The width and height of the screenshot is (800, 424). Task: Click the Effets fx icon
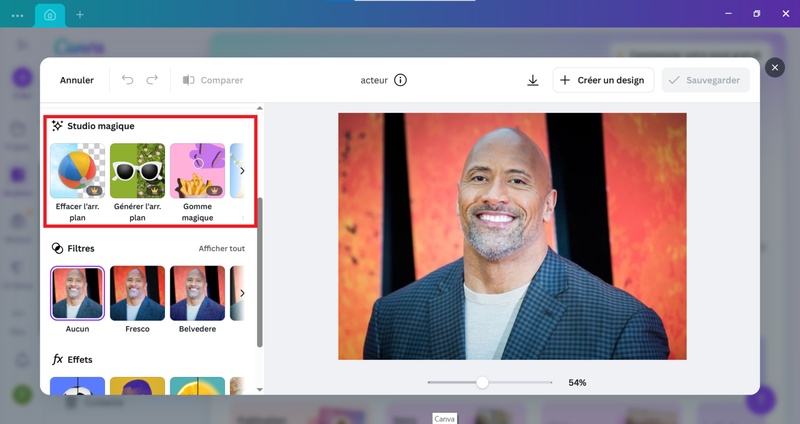(57, 360)
